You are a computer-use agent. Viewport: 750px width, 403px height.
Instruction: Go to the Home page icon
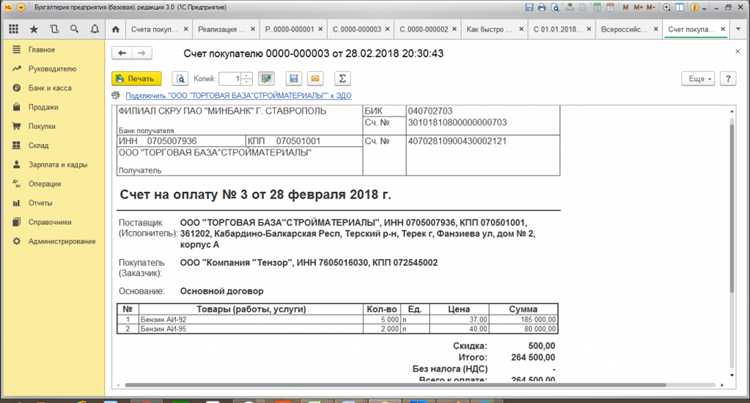pyautogui.click(x=115, y=29)
